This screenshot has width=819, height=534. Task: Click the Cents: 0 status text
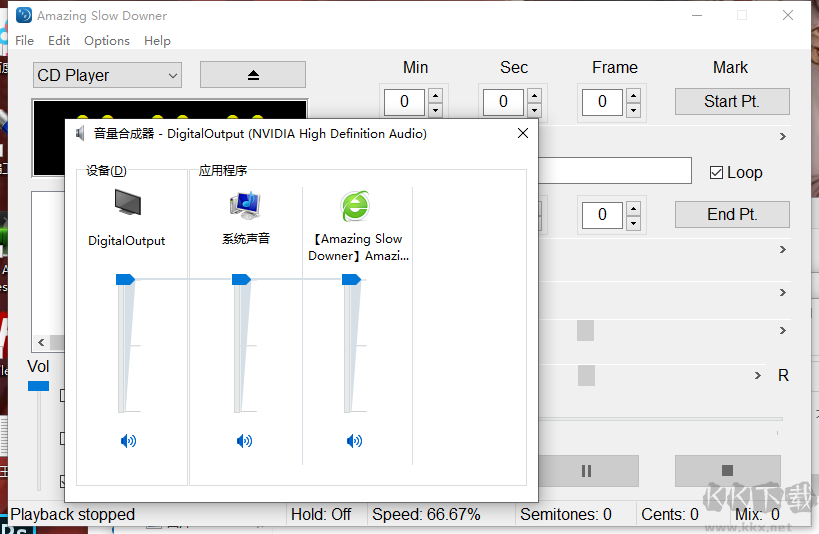click(670, 515)
